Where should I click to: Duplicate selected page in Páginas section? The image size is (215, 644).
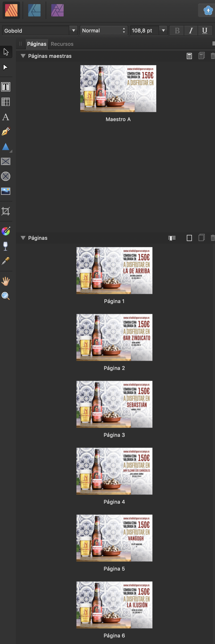[x=202, y=238]
